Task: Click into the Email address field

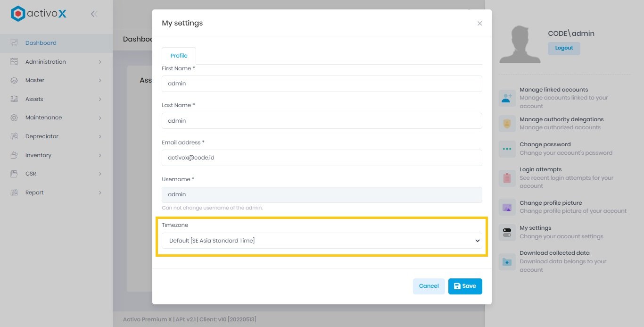Action: coord(322,158)
